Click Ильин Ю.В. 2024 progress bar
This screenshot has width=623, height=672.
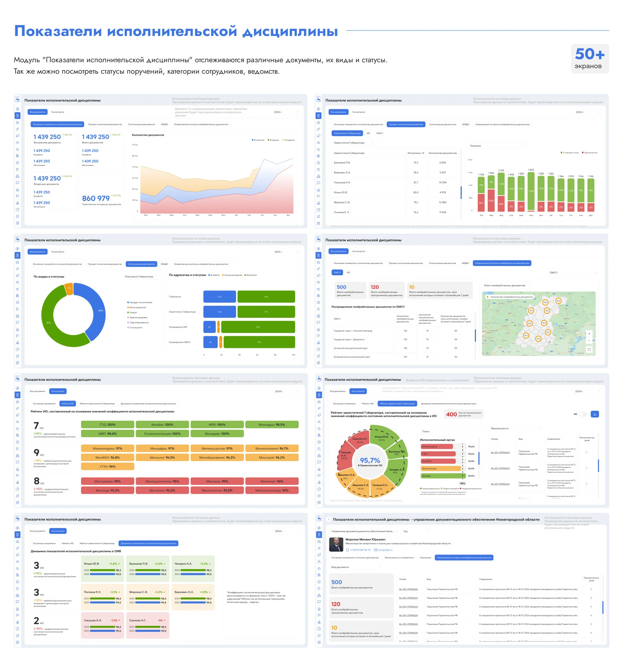(102, 570)
